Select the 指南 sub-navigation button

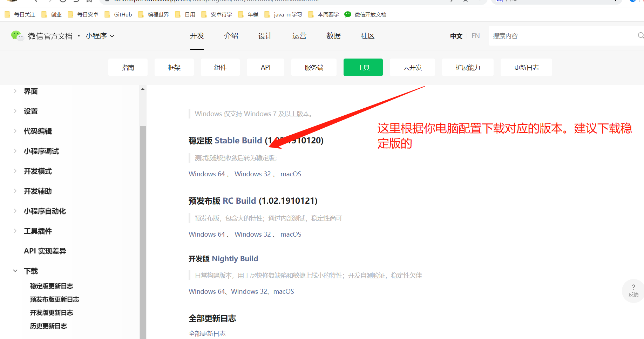point(128,67)
